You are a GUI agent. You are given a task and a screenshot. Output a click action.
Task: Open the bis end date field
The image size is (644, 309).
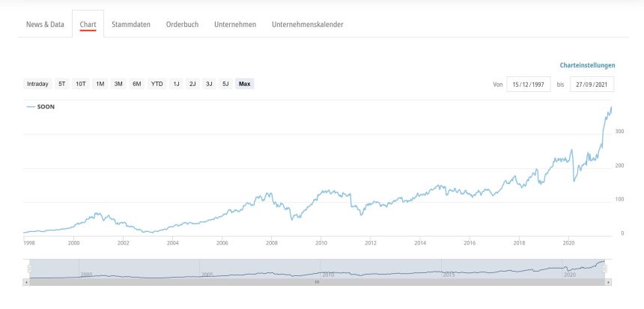[592, 85]
